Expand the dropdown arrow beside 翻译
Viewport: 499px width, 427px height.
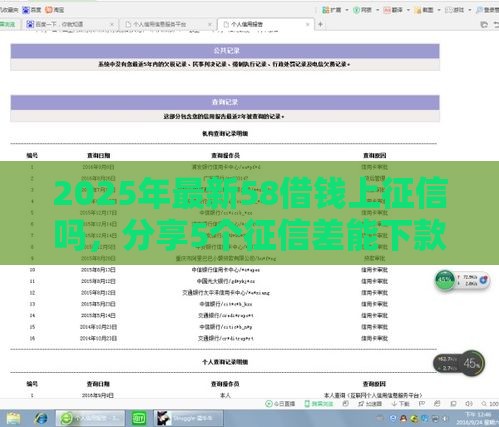click(x=408, y=10)
